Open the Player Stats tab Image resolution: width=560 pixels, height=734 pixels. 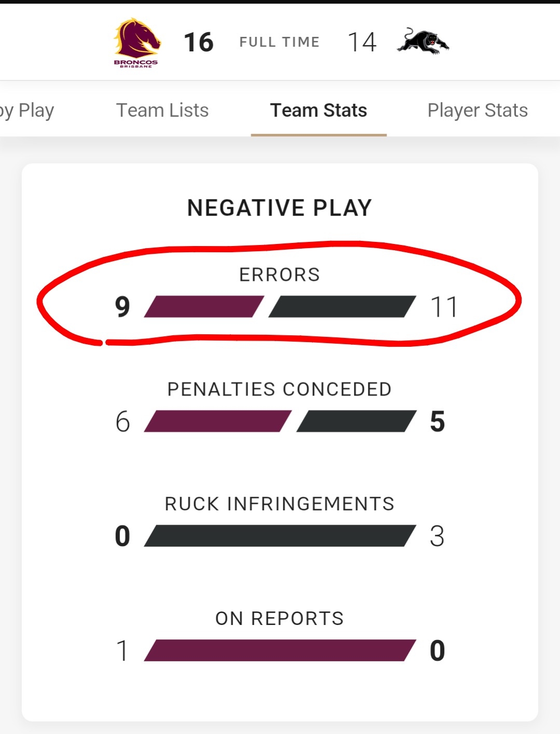point(477,110)
